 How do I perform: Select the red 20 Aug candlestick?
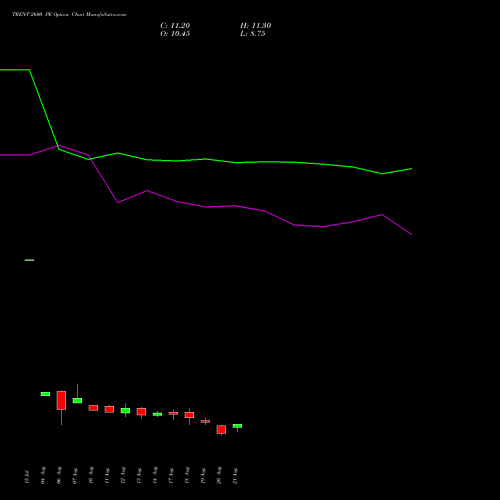[221, 429]
